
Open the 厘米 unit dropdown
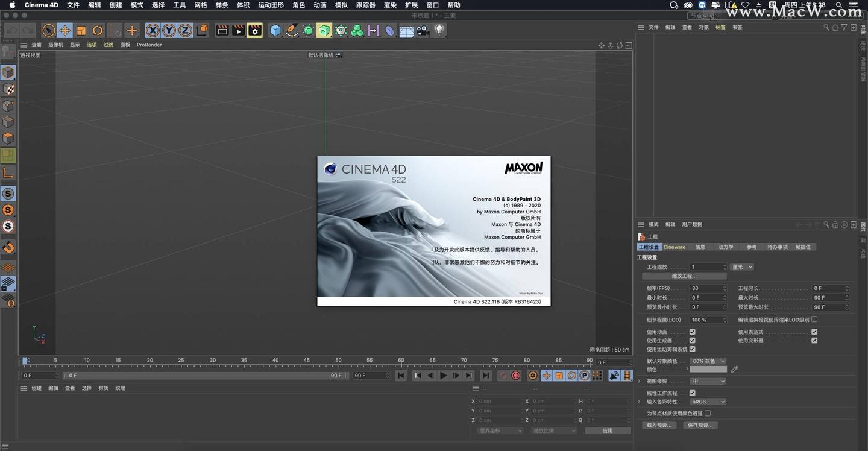pyautogui.click(x=742, y=267)
